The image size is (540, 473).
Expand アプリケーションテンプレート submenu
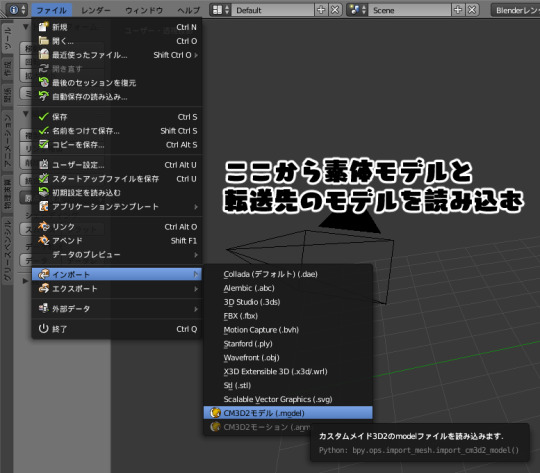tap(117, 206)
